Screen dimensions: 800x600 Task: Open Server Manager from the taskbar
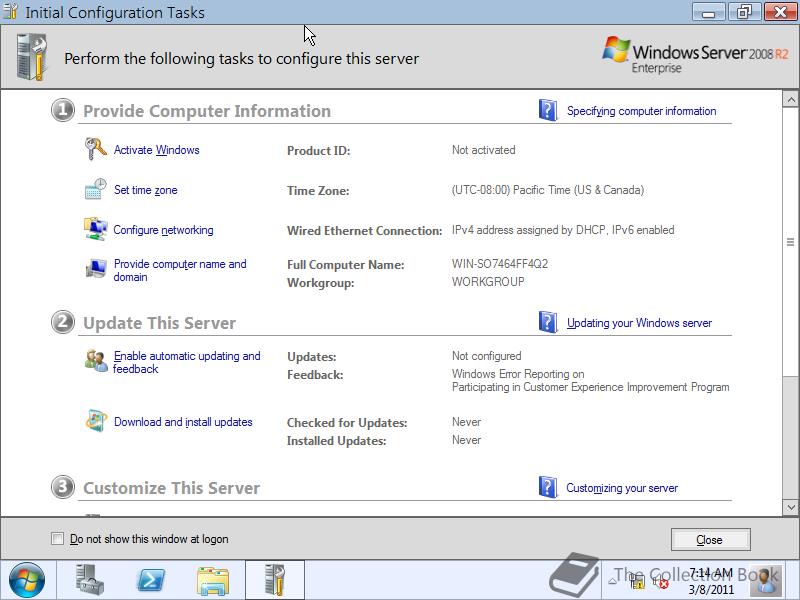[x=90, y=580]
